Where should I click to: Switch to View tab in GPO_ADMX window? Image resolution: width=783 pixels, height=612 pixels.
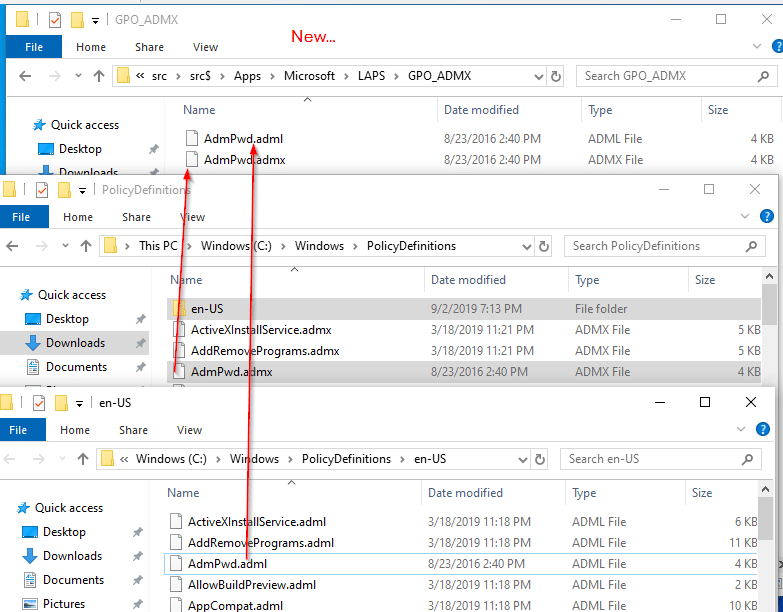click(205, 47)
